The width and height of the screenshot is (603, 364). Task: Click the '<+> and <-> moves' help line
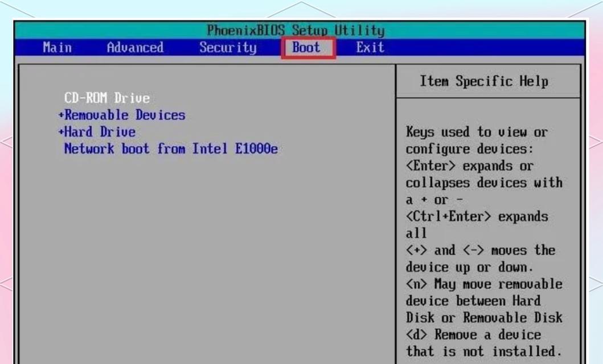480,250
